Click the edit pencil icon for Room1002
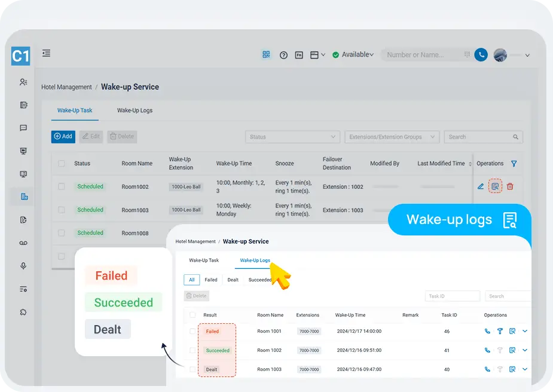Viewport: 553px width, 392px height. [x=481, y=186]
